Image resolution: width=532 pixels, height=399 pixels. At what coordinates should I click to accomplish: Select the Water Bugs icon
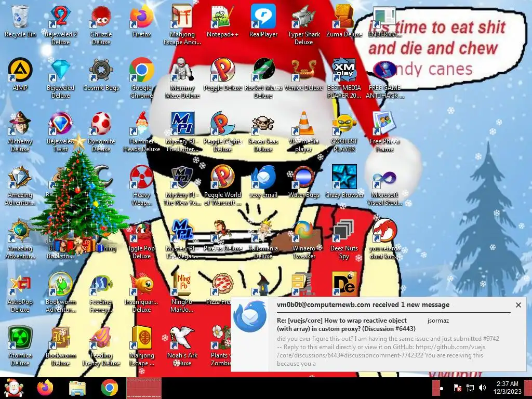(303, 182)
